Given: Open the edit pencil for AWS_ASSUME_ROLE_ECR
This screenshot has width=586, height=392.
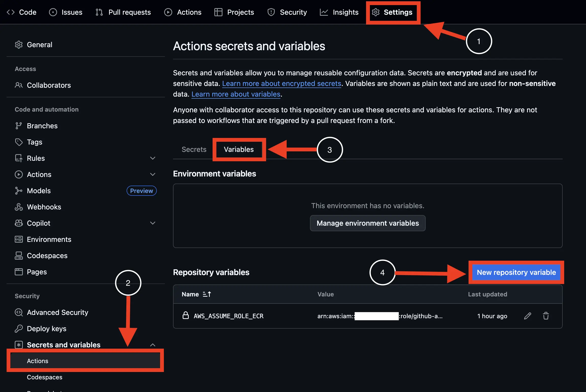Looking at the screenshot, I should click(528, 316).
